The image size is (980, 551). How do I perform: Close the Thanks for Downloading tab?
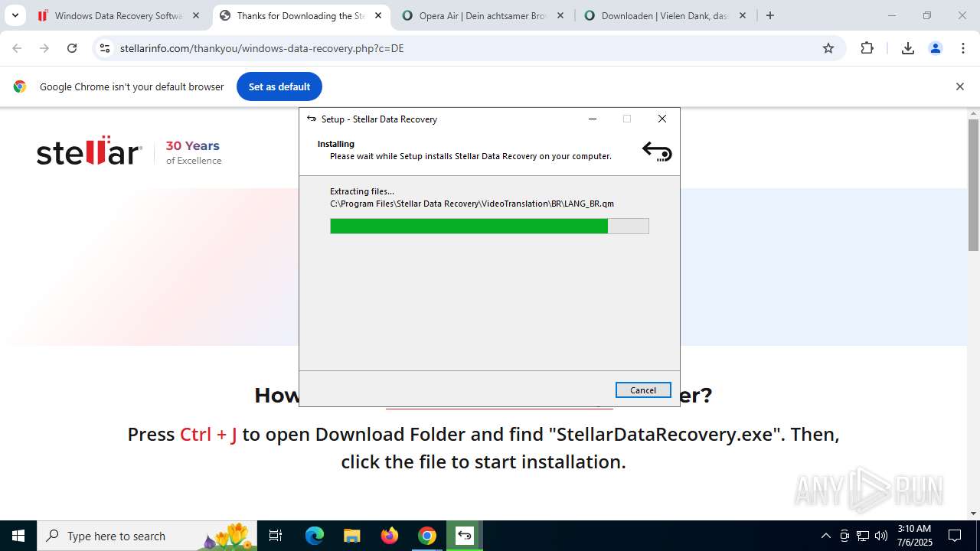tap(378, 15)
